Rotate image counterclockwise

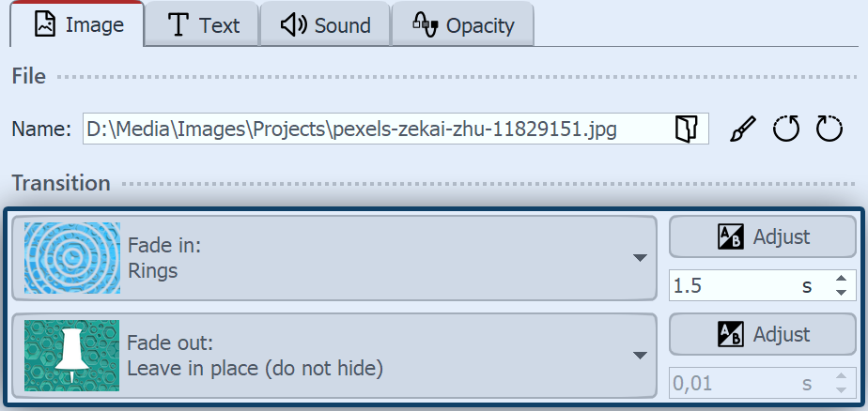pos(786,129)
